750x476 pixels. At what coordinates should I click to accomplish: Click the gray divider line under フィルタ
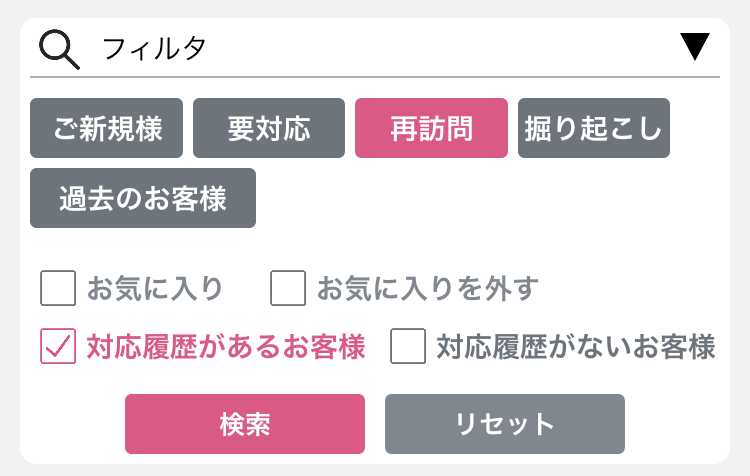click(375, 77)
